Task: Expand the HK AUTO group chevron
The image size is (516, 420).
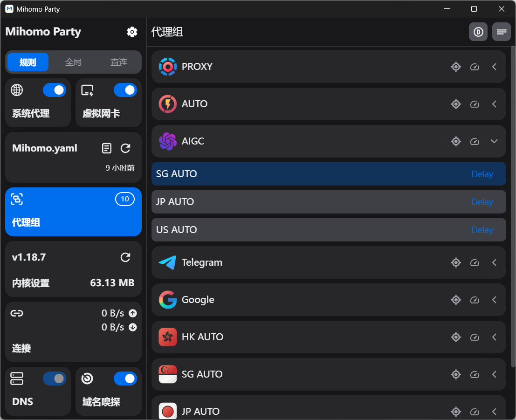Action: 495,337
